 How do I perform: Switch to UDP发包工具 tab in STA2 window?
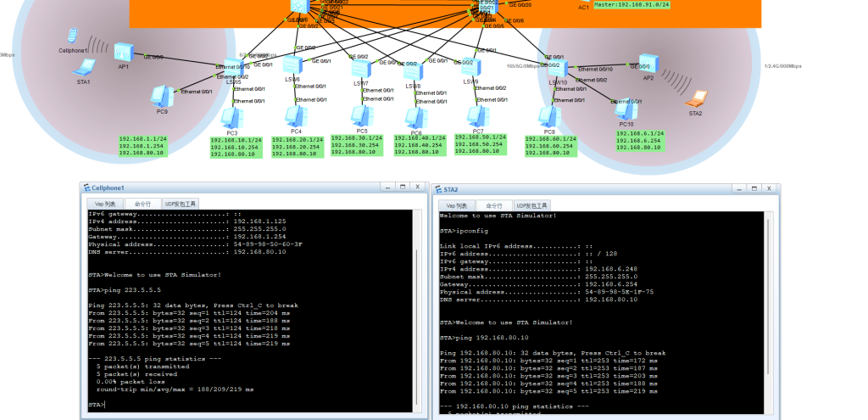532,205
